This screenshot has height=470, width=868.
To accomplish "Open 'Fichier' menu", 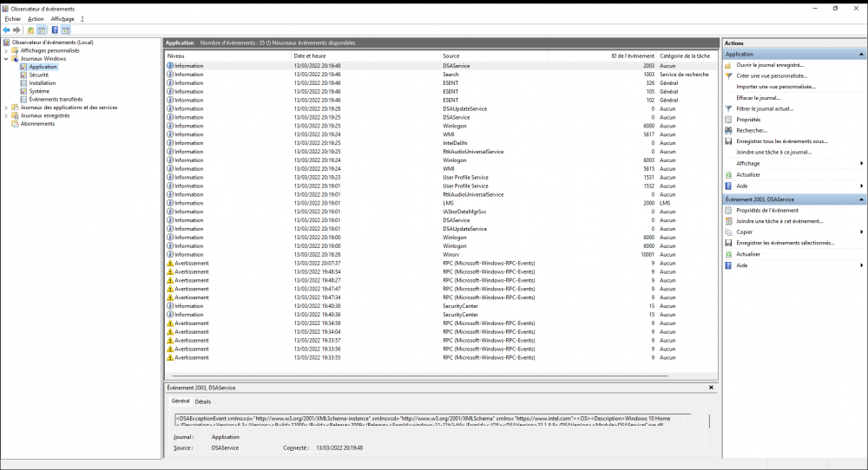I will pos(12,19).
